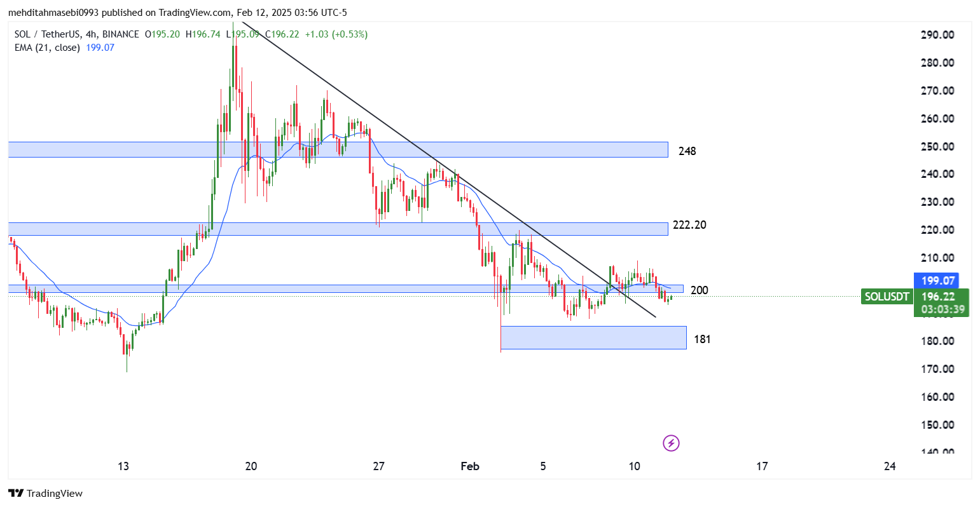Click the 27 date on time axis
This screenshot has height=507, width=980.
pyautogui.click(x=379, y=466)
